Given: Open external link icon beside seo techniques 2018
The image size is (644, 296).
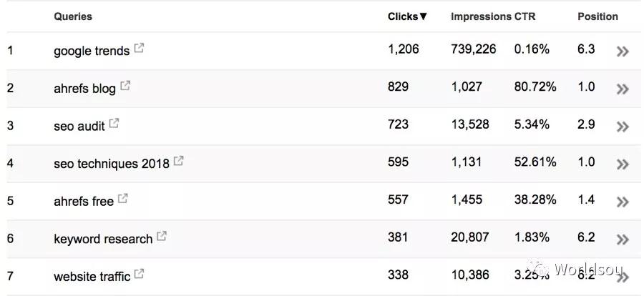Looking at the screenshot, I should tap(179, 161).
